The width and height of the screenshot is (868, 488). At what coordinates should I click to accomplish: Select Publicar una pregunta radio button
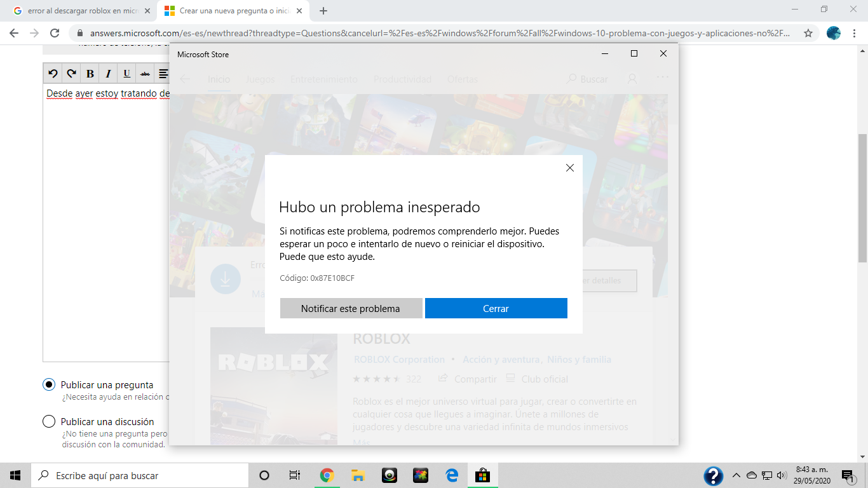[49, 384]
